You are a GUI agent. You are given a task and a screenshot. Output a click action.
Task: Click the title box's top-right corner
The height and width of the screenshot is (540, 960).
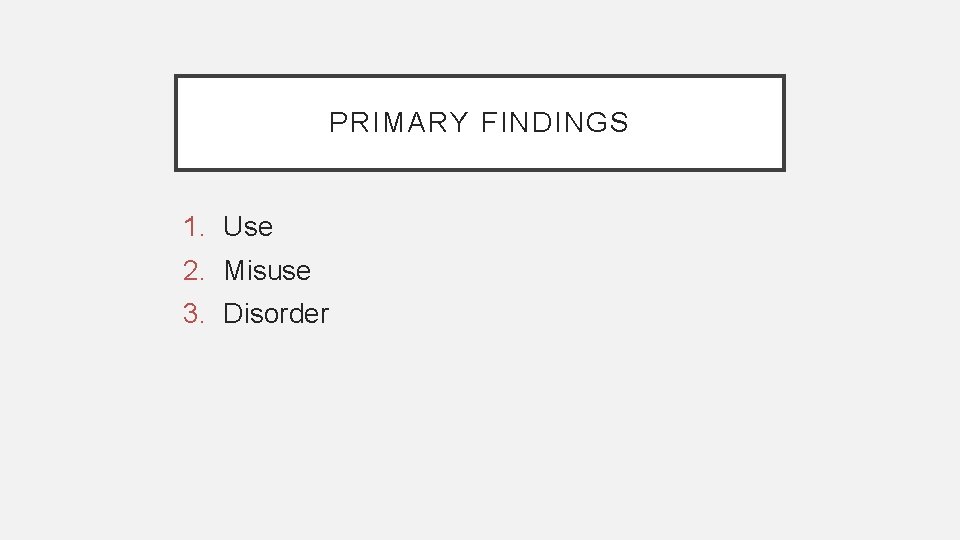coord(783,77)
